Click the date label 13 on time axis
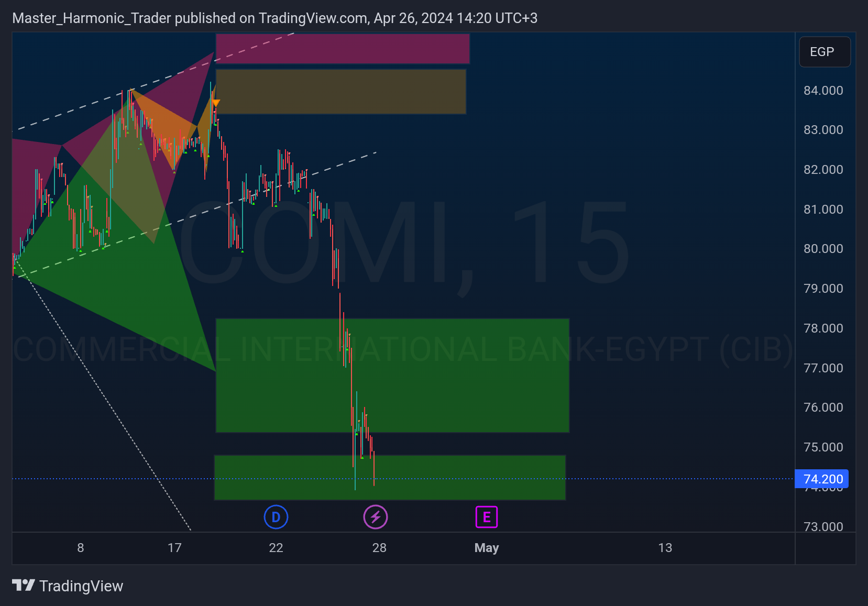This screenshot has height=606, width=868. pos(665,548)
